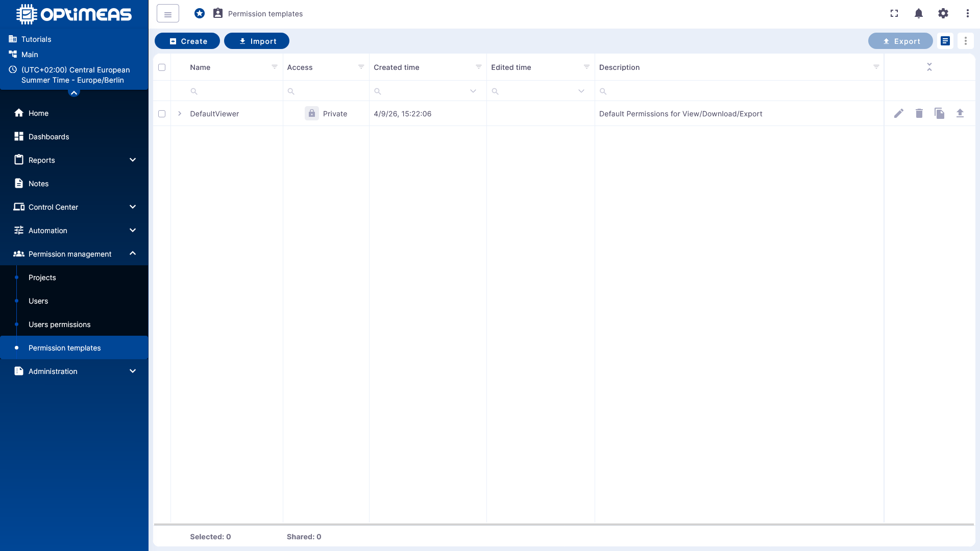Open notifications bell
980x551 pixels.
pyautogui.click(x=919, y=13)
